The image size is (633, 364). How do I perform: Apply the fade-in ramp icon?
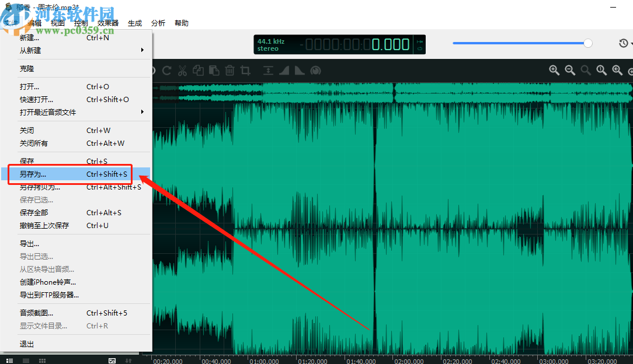point(284,71)
